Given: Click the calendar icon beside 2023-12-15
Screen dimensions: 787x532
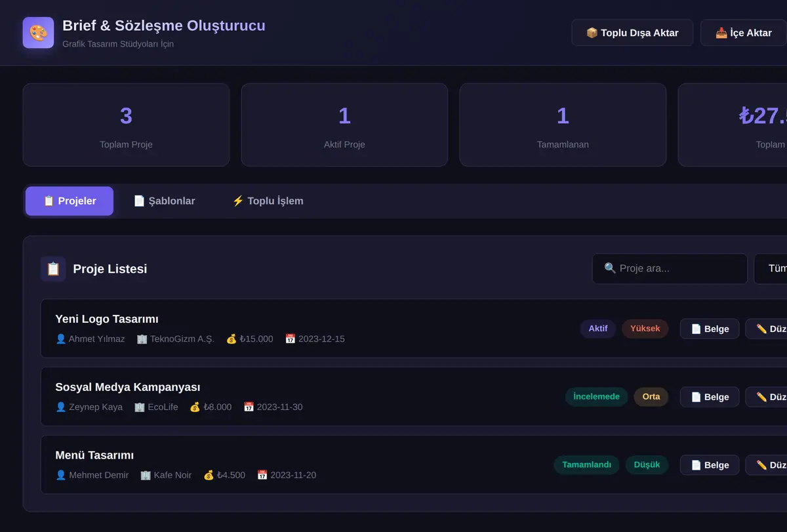Looking at the screenshot, I should 291,339.
